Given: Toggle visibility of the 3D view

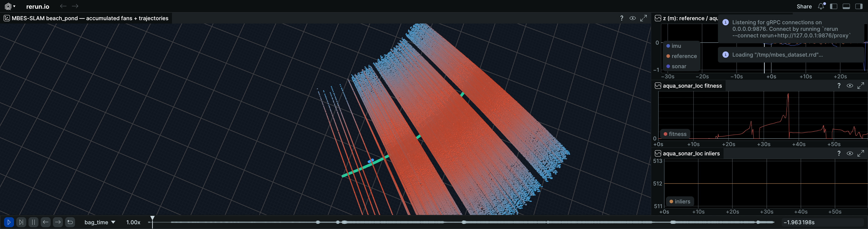Looking at the screenshot, I should pos(632,18).
